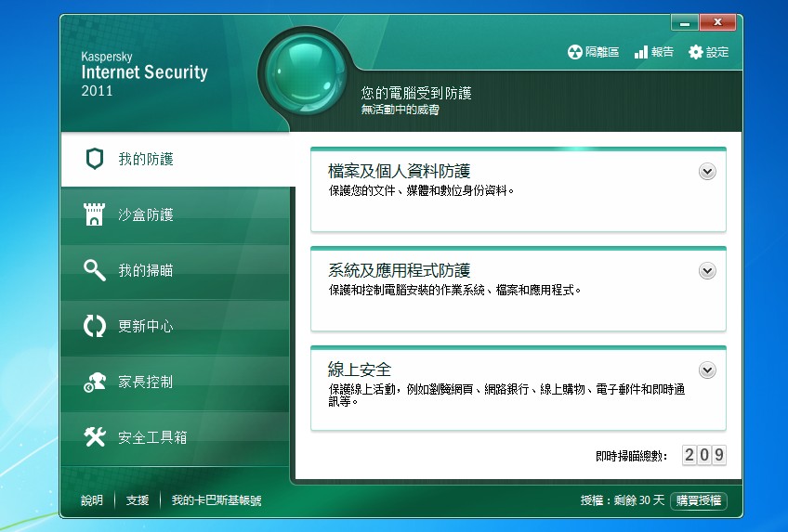Image resolution: width=788 pixels, height=532 pixels.
Task: Minimize the Kaspersky window
Action: [684, 22]
